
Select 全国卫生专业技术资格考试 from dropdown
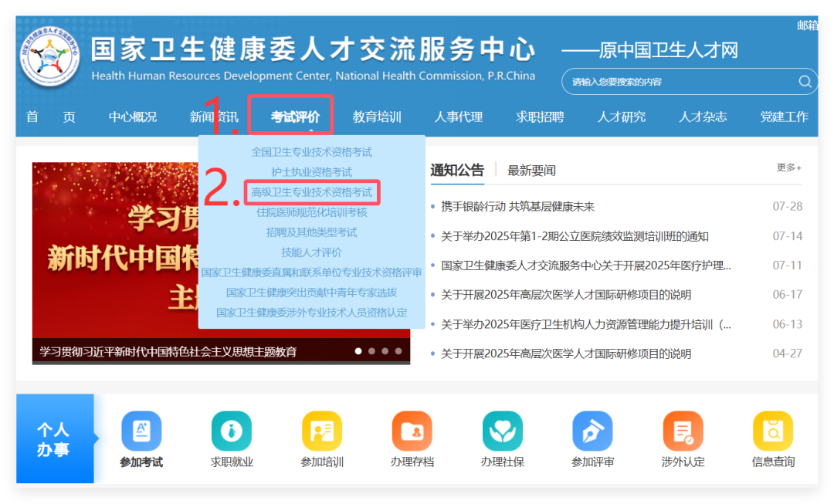point(312,152)
